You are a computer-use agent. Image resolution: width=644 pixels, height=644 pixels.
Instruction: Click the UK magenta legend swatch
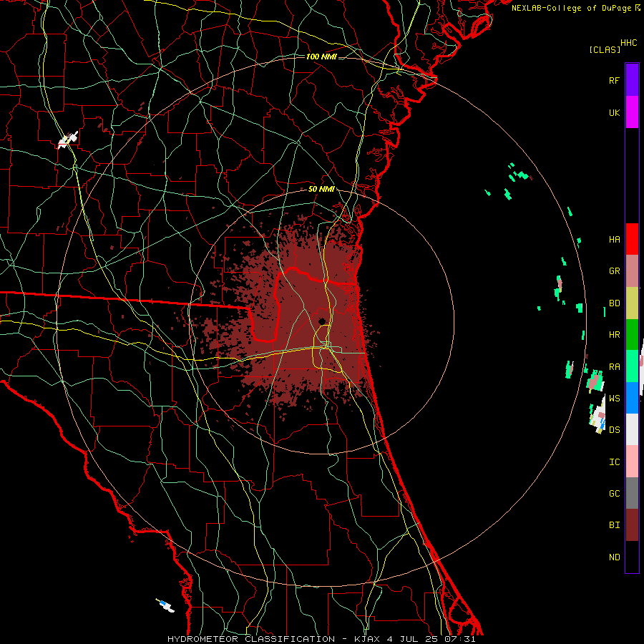coord(632,112)
